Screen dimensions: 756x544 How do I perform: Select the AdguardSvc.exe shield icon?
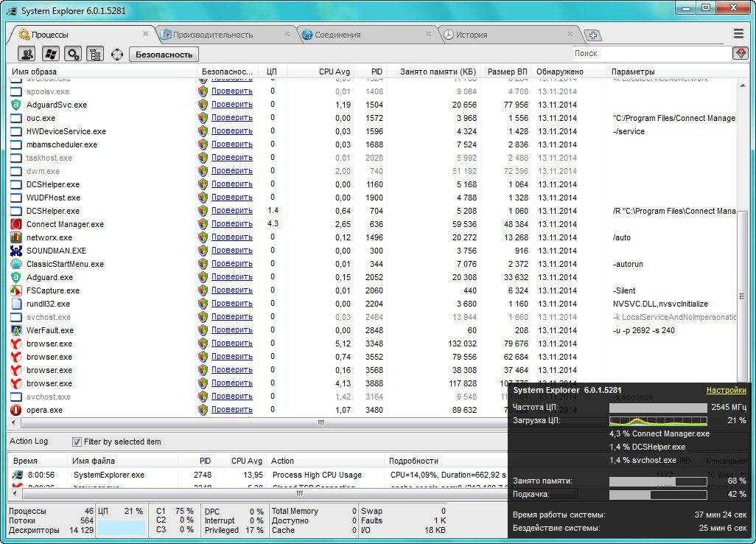point(16,105)
